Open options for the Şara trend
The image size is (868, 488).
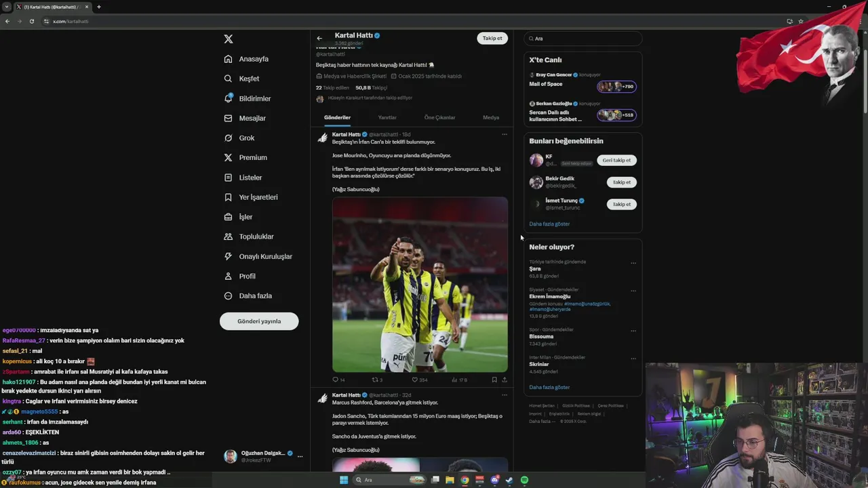click(633, 263)
